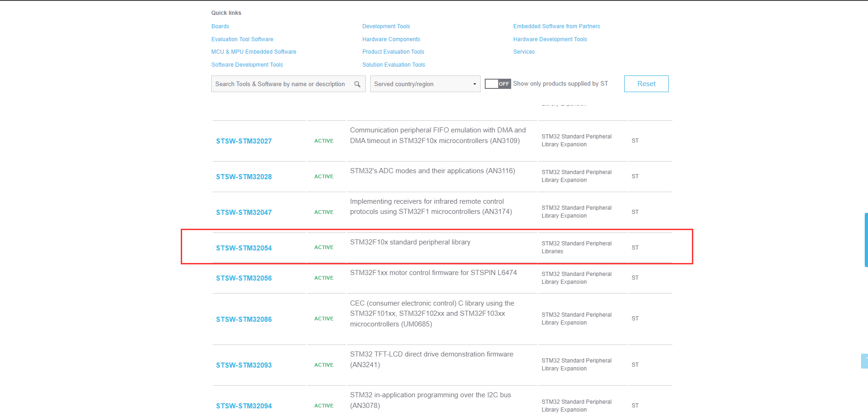The image size is (868, 413).
Task: Open Embedded Software from Partners link
Action: (557, 26)
